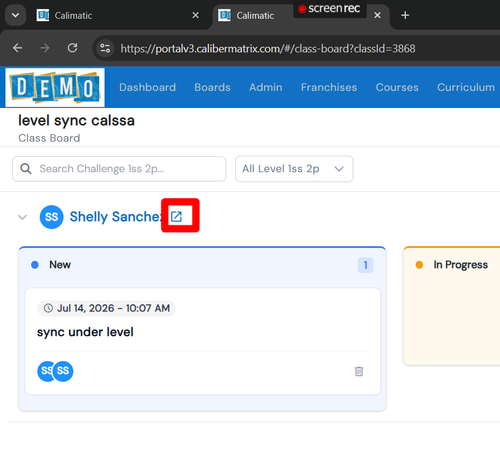View site information icon in address bar
Screen dimensions: 500x466
click(x=105, y=48)
